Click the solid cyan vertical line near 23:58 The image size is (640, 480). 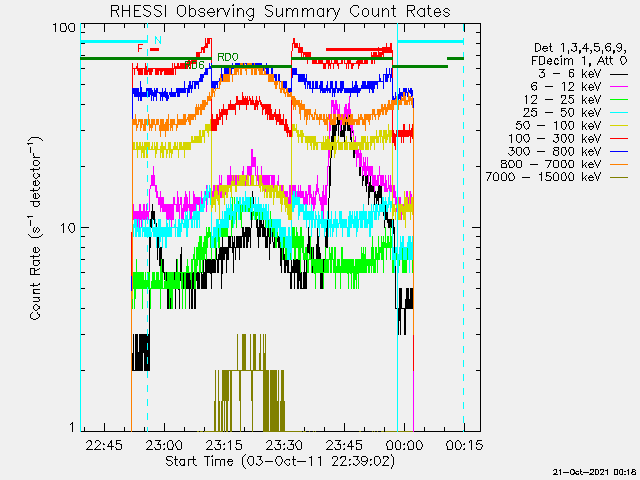point(397,227)
